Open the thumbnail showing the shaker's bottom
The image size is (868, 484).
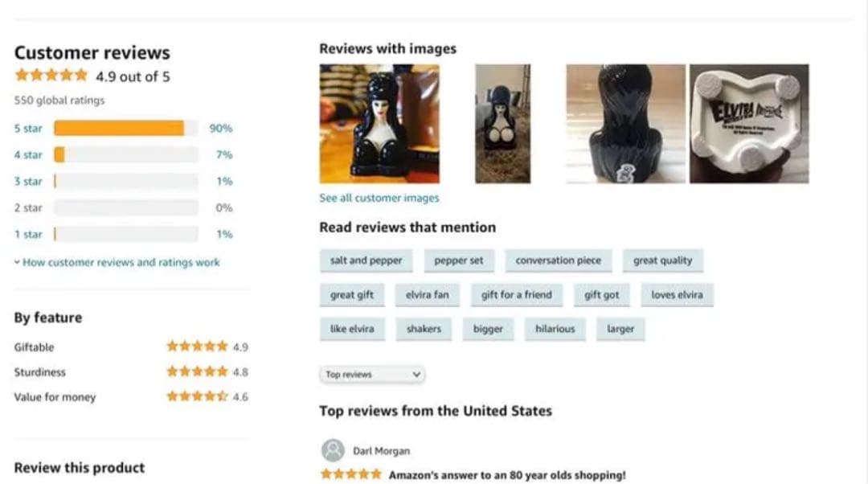(749, 124)
